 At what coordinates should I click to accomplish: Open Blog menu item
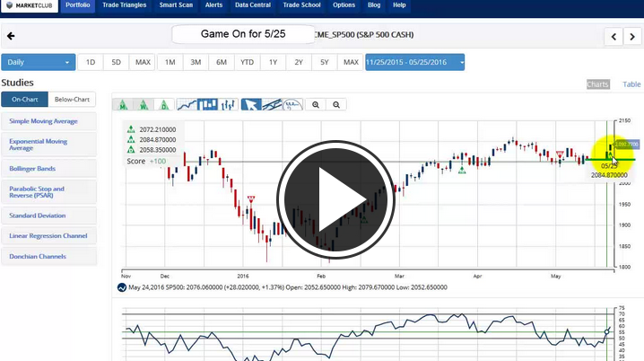pyautogui.click(x=374, y=5)
